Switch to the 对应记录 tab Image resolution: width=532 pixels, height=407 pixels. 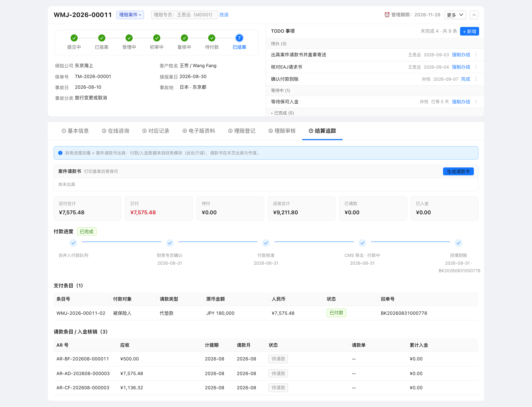[x=156, y=131]
